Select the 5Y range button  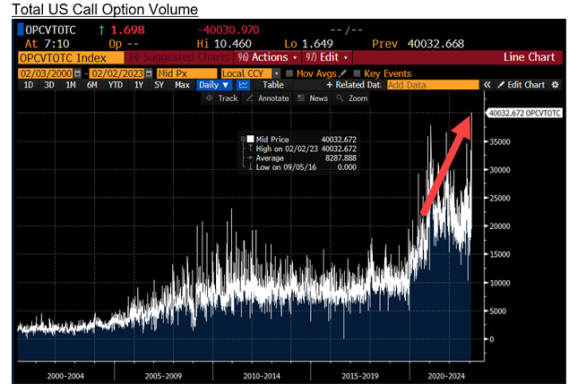pos(159,85)
